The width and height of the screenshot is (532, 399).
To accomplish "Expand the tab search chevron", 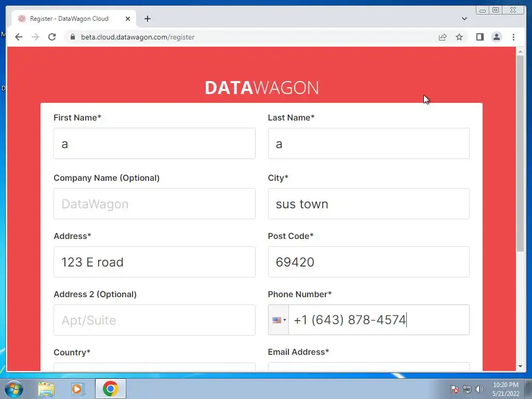I will pos(464,19).
